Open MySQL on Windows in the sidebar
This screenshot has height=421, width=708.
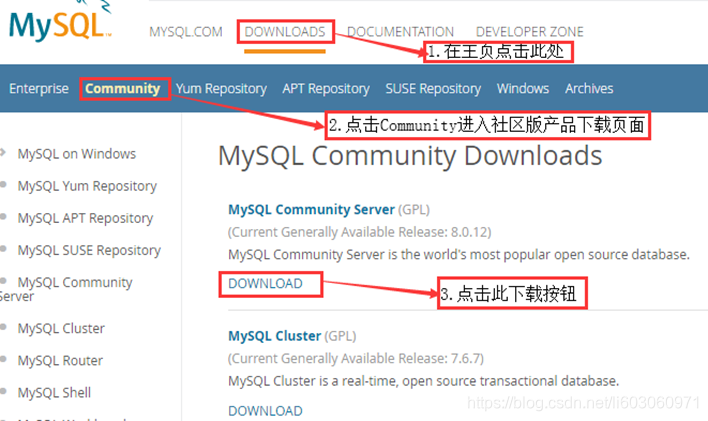point(77,154)
